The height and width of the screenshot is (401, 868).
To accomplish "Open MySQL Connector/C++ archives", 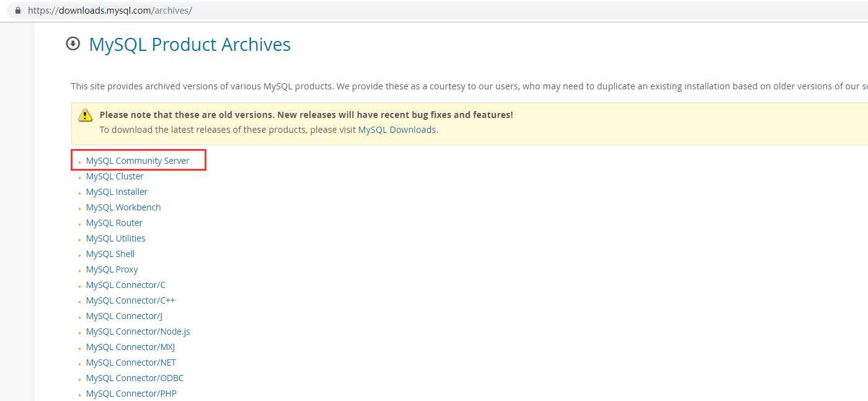I will [131, 300].
